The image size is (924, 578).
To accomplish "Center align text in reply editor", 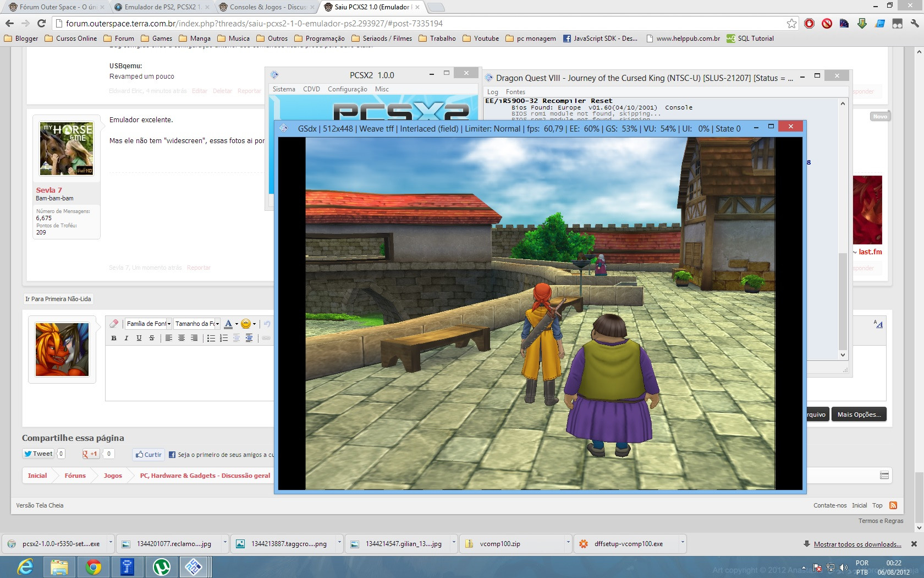I will point(182,338).
